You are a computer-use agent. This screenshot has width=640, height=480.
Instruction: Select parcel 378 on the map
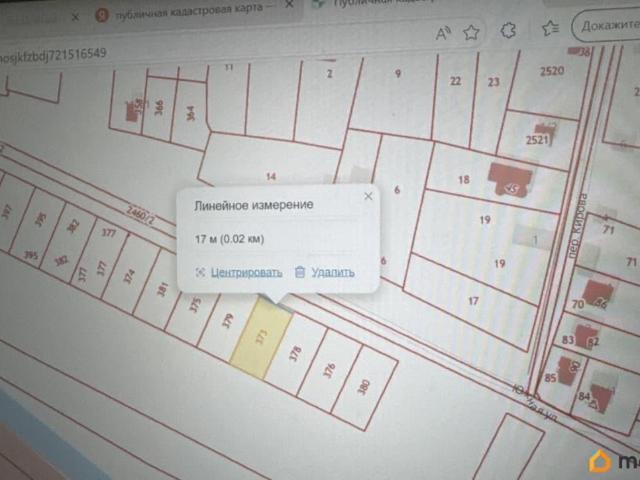click(296, 353)
